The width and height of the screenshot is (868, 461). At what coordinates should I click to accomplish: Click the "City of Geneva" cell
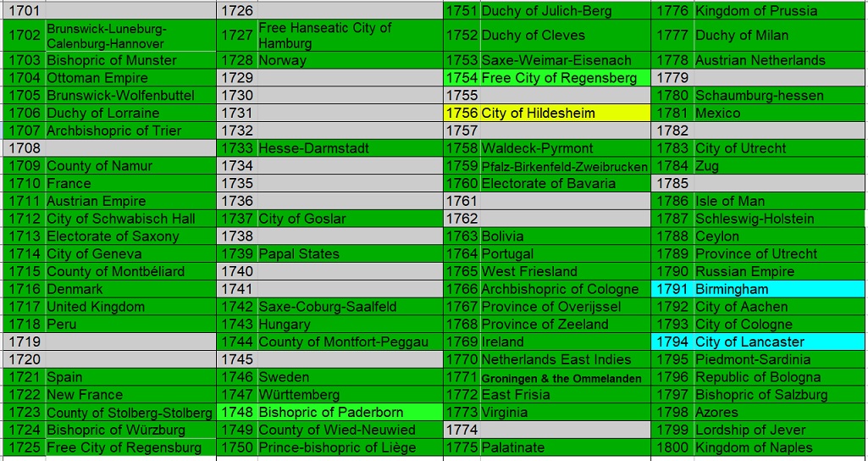[130, 254]
